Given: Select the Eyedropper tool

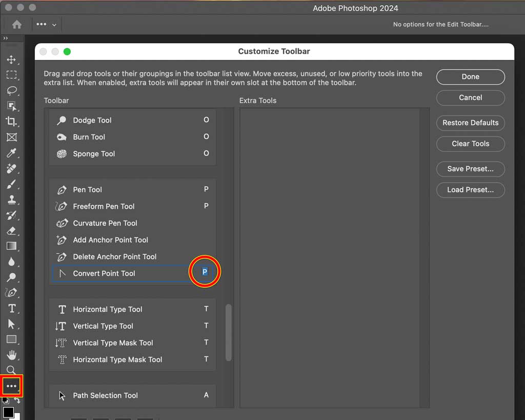Looking at the screenshot, I should click(11, 153).
